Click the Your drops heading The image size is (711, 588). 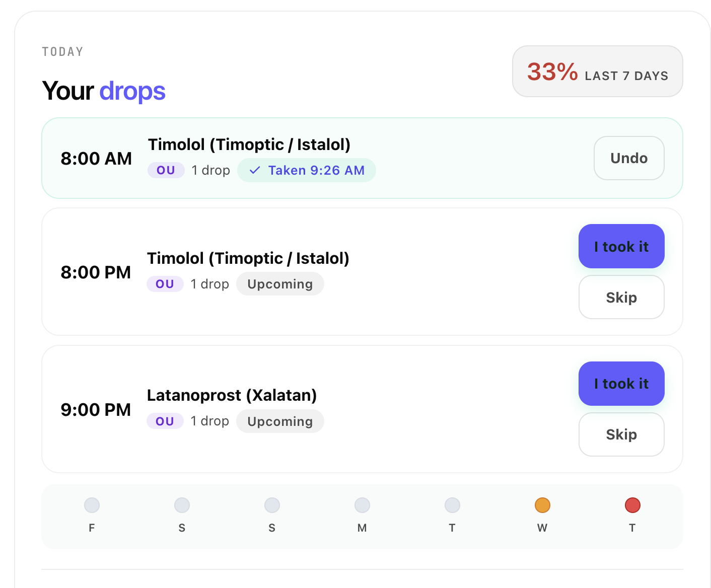104,91
